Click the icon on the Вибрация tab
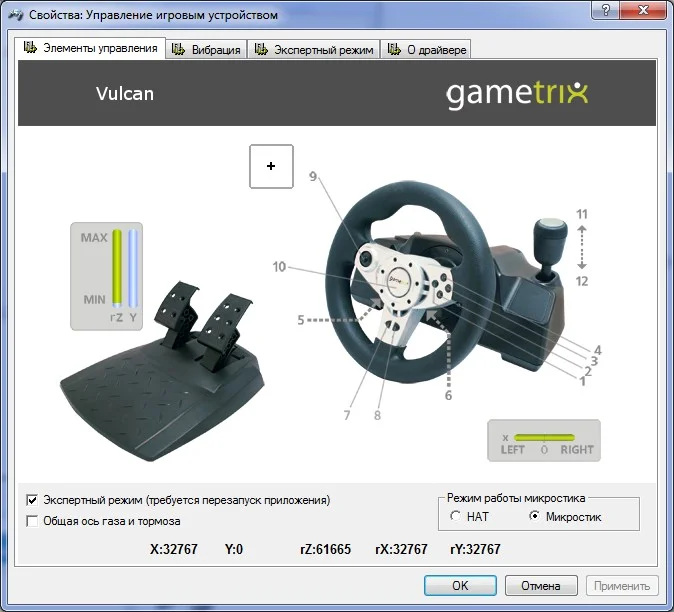The height and width of the screenshot is (612, 674). (178, 49)
